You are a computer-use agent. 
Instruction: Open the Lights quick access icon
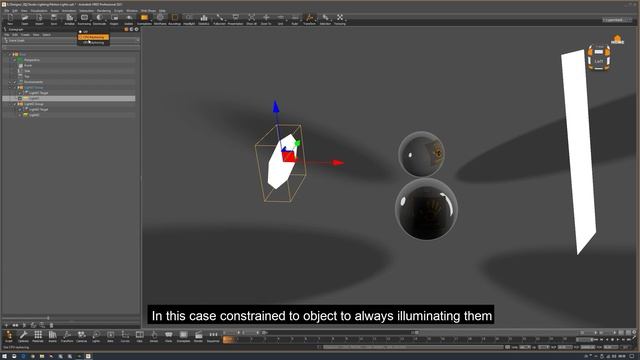click(x=96, y=336)
